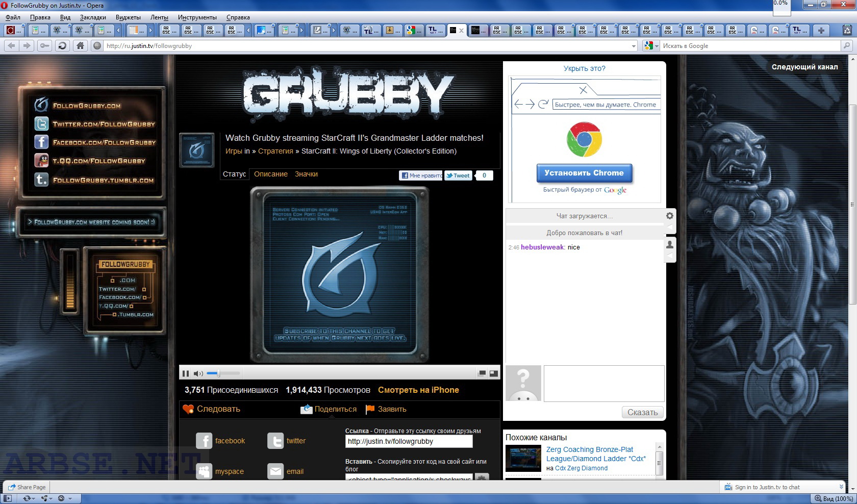Open the Стратегия category link
Screen dimensions: 857x504
275,151
